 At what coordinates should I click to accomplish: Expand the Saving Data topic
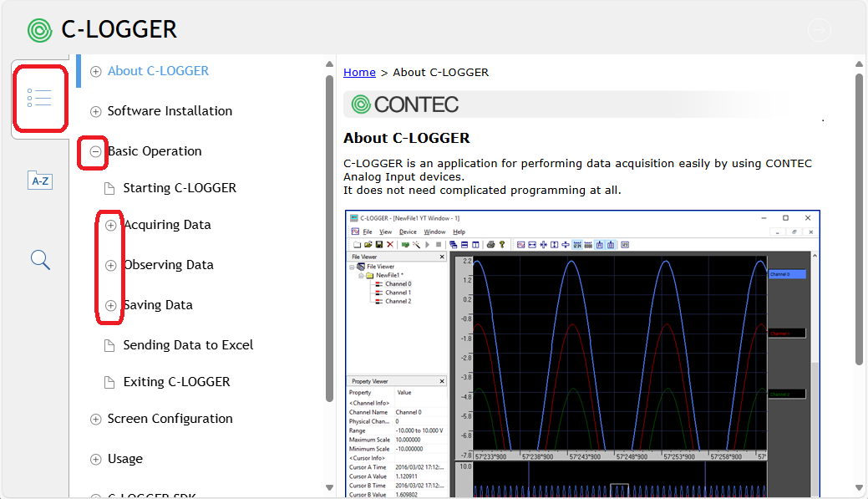(x=110, y=305)
